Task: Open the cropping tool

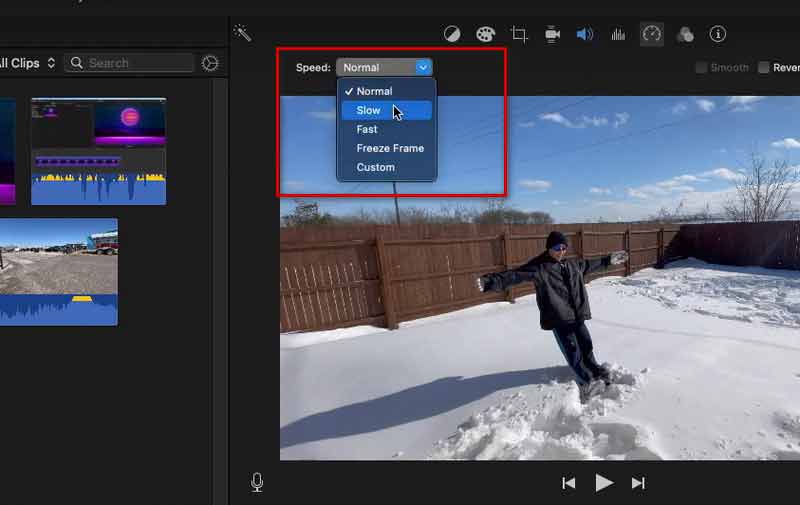Action: (x=518, y=34)
